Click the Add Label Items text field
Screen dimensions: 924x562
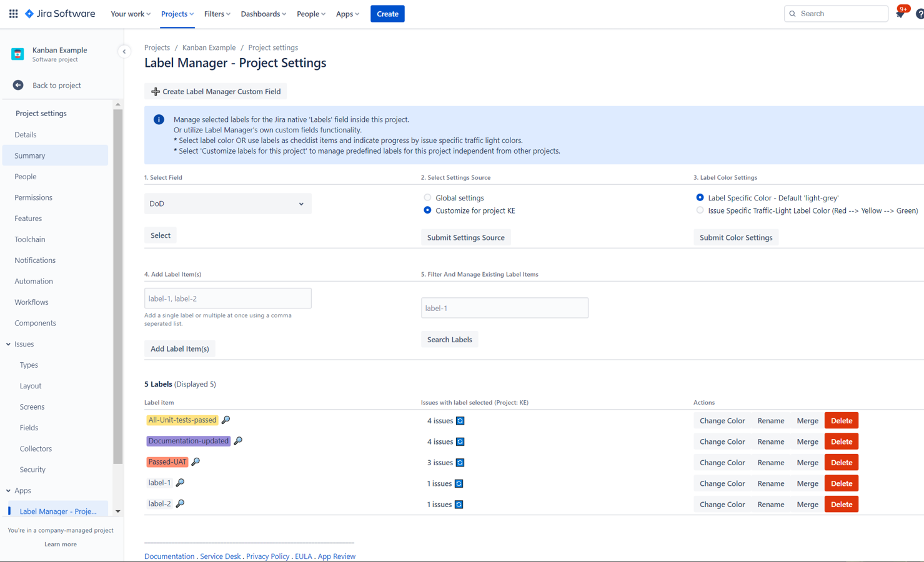coord(227,298)
